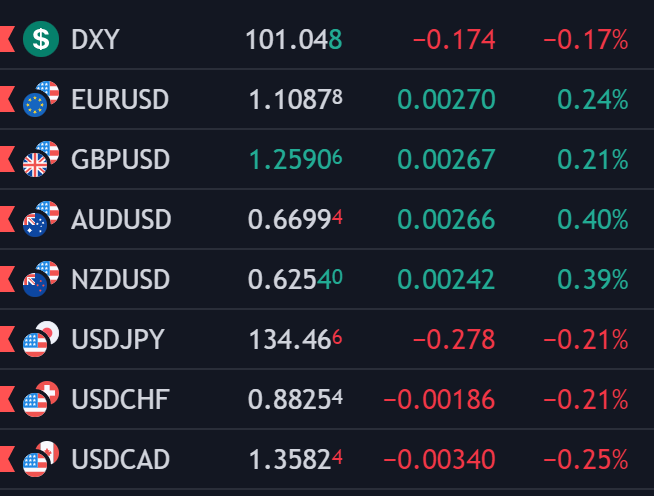The width and height of the screenshot is (654, 496).
Task: Open the USDJPY symbol row
Action: coord(118,340)
